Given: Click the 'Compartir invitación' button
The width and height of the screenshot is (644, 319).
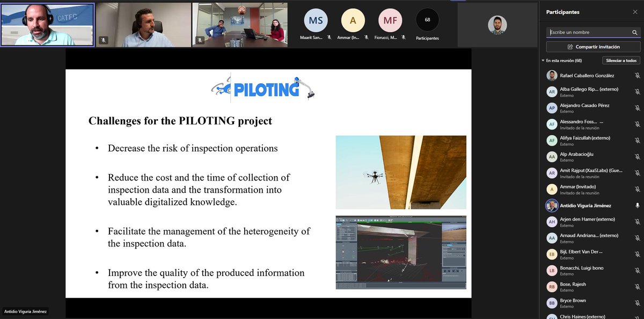Looking at the screenshot, I should coord(593,47).
